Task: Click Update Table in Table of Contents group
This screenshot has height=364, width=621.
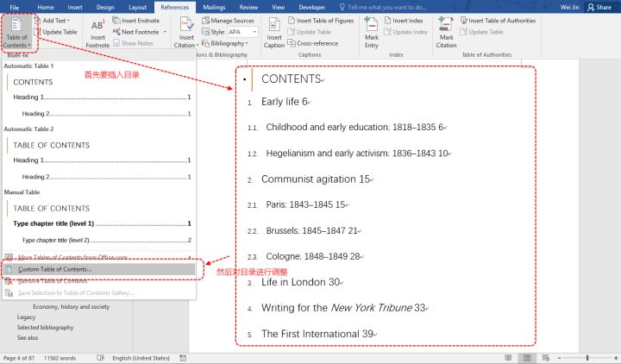Action: (x=55, y=32)
